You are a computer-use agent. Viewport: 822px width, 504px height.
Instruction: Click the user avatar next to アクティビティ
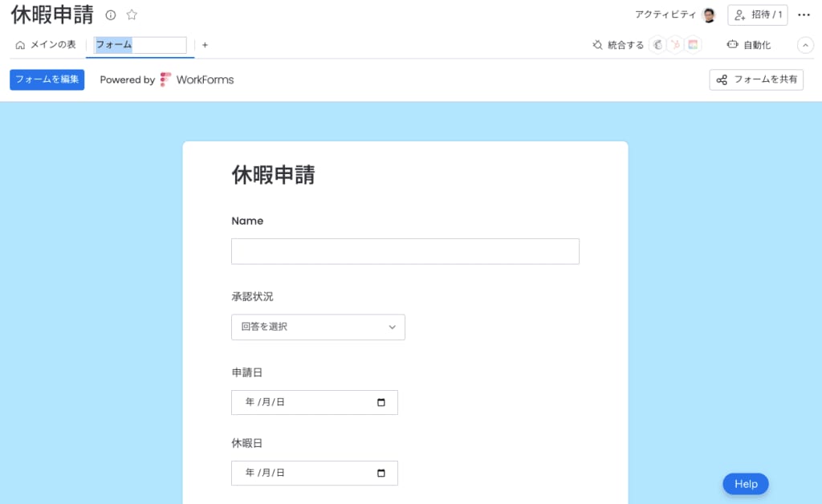pyautogui.click(x=708, y=14)
